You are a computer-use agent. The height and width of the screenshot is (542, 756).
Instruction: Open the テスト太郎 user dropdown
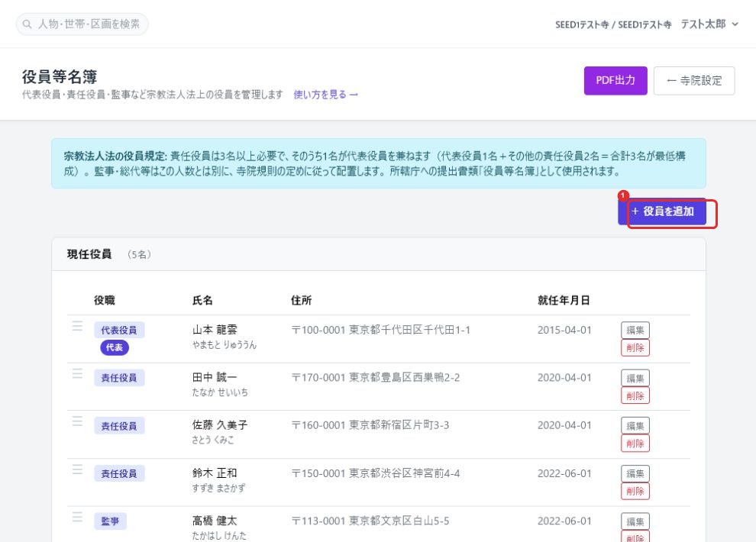pyautogui.click(x=709, y=24)
